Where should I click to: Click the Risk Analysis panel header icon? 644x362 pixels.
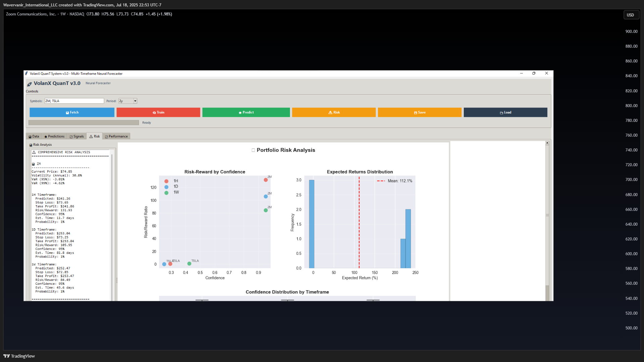coord(31,145)
